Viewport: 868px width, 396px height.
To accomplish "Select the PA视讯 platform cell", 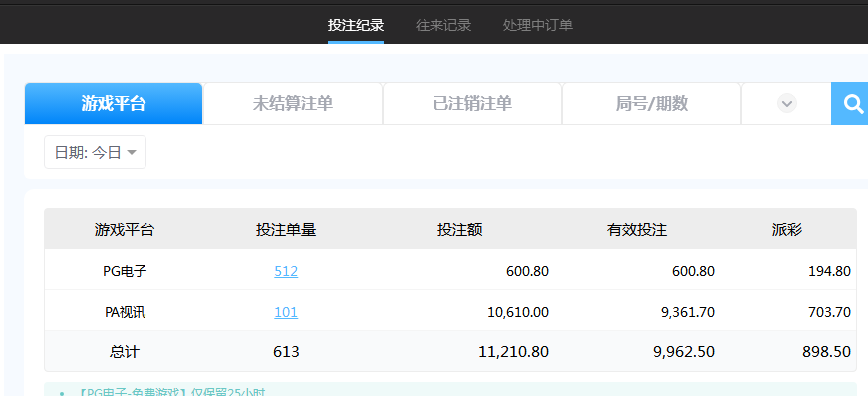I will point(125,313).
